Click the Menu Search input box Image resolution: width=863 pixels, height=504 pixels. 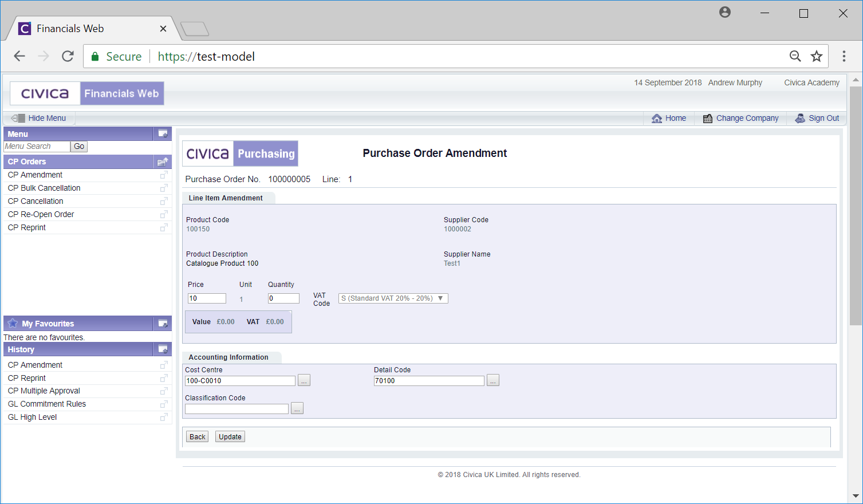37,147
